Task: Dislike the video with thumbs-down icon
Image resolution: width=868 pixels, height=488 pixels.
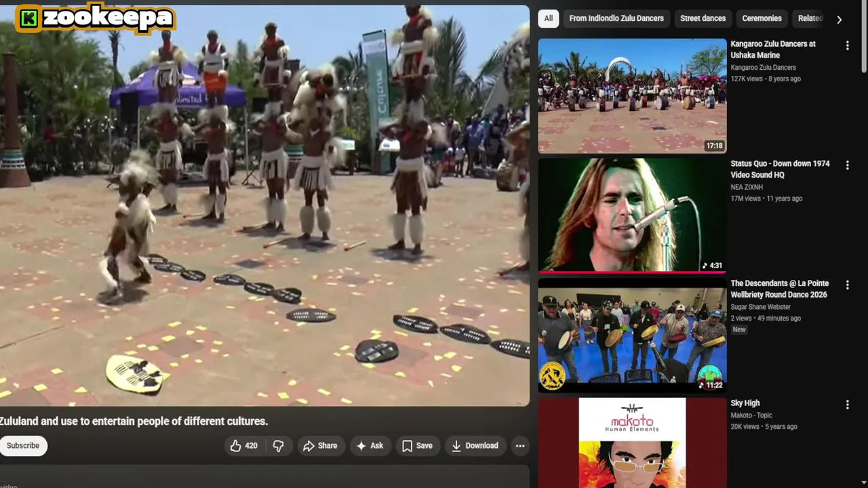Action: pyautogui.click(x=279, y=445)
